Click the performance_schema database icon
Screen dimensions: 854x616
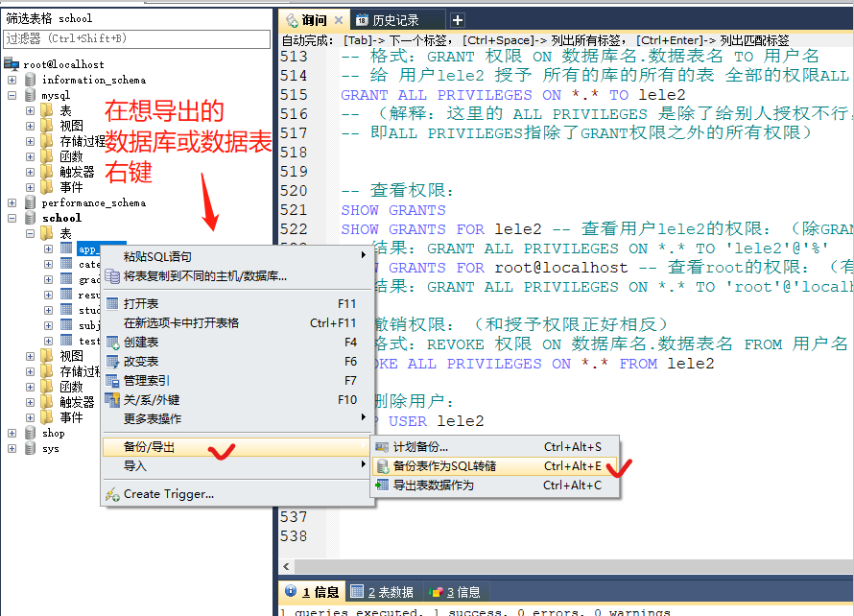[31, 202]
